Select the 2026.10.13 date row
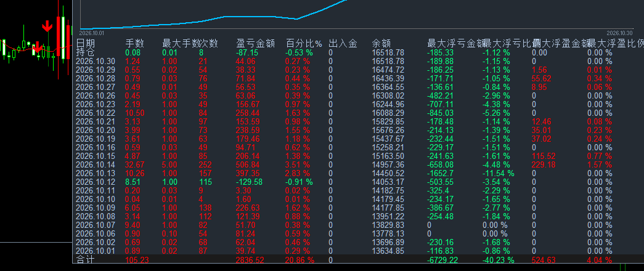The height and width of the screenshot is (271, 644). point(96,173)
